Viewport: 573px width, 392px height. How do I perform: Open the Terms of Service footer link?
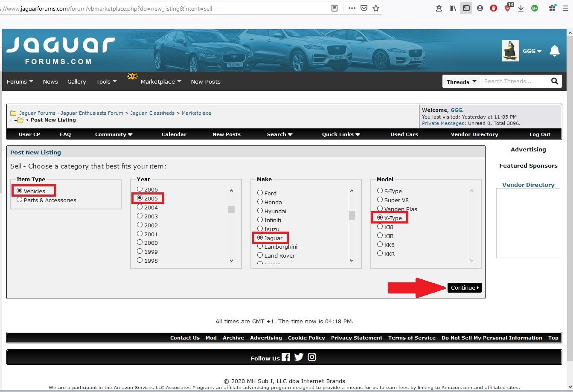point(412,337)
